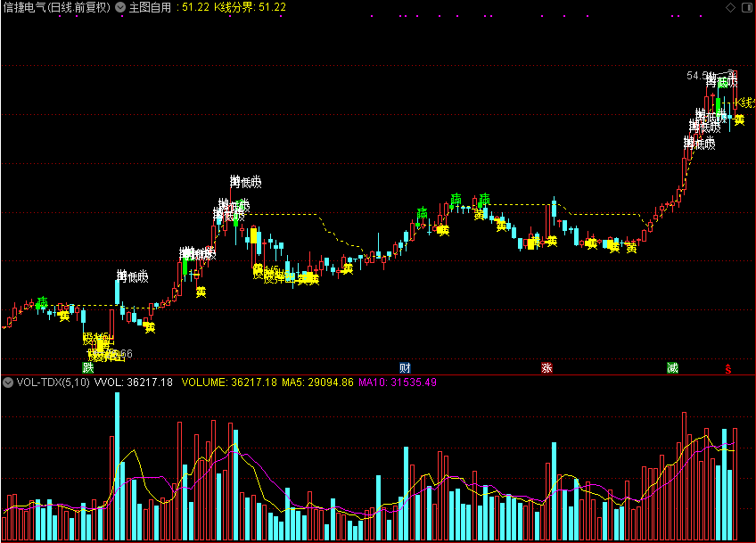Click the red 涨 event marker
This screenshot has height=543, width=756.
[546, 368]
